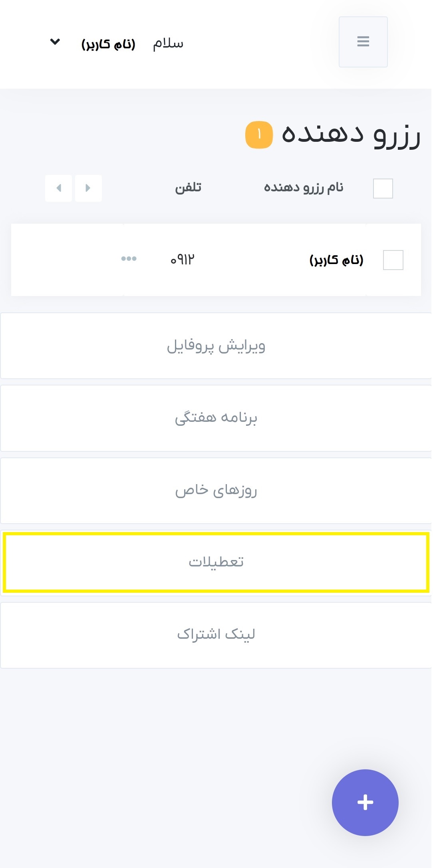
Task: Open ویرایش پروفایل menu option
Action: pyautogui.click(x=216, y=346)
